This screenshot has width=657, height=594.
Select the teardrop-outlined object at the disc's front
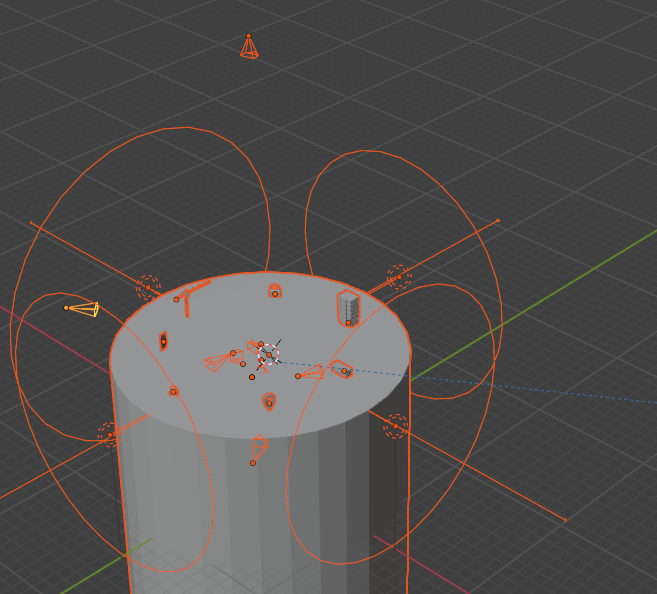click(269, 401)
